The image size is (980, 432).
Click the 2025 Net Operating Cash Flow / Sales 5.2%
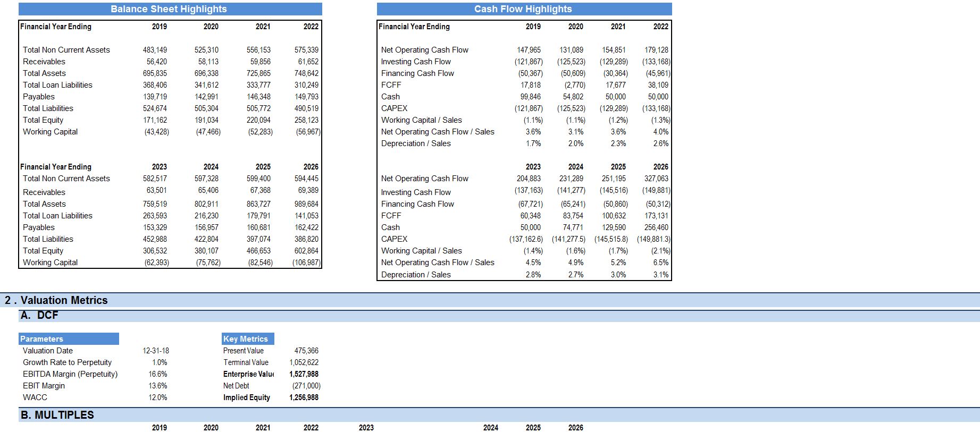pyautogui.click(x=618, y=262)
